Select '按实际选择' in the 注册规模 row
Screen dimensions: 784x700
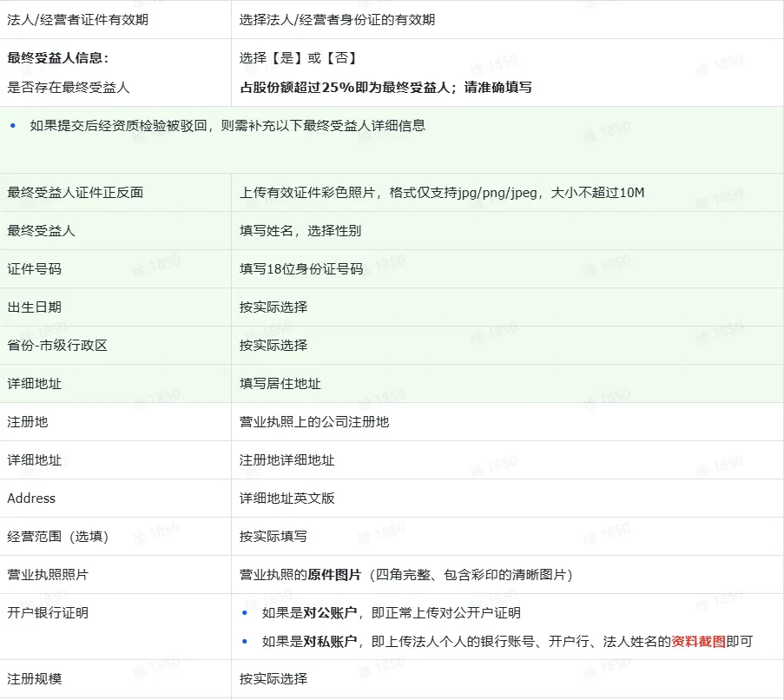273,678
